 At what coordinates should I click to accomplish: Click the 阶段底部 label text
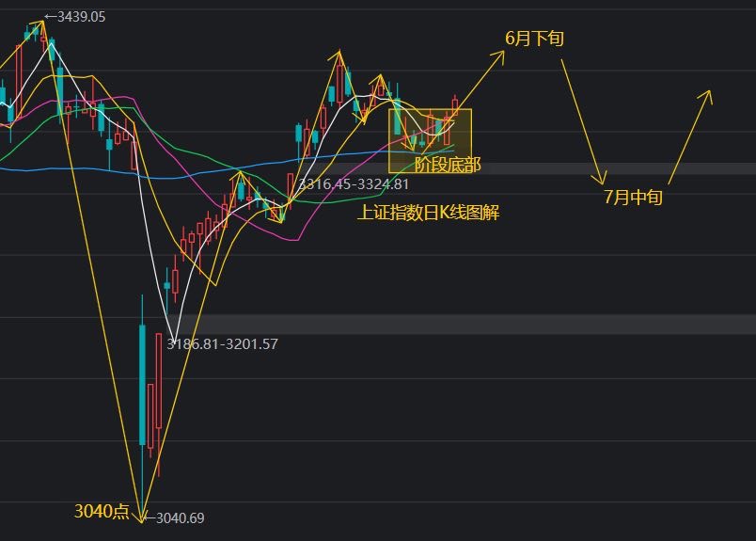[x=448, y=165]
